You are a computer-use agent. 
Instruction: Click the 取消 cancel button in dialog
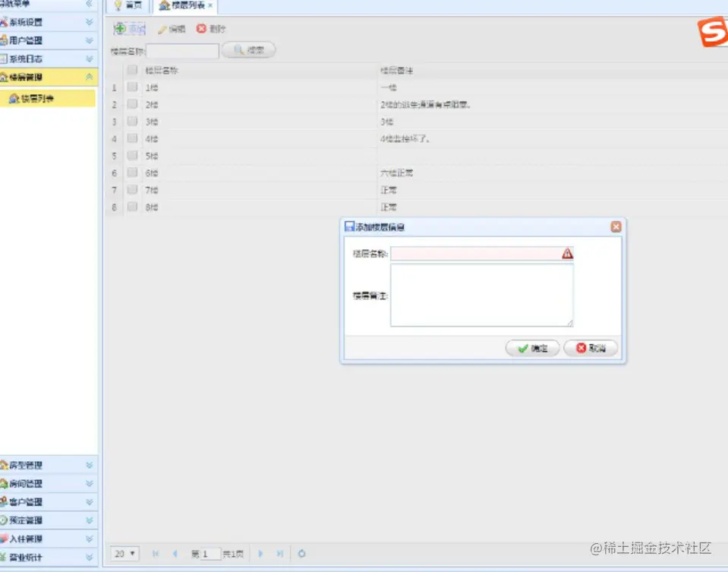tap(591, 348)
